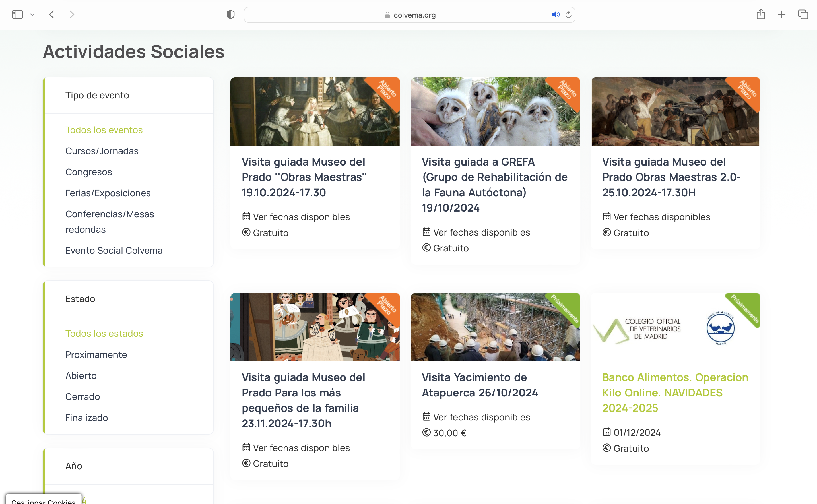Filter by Cursos/Jornadas
817x504 pixels.
tap(102, 151)
